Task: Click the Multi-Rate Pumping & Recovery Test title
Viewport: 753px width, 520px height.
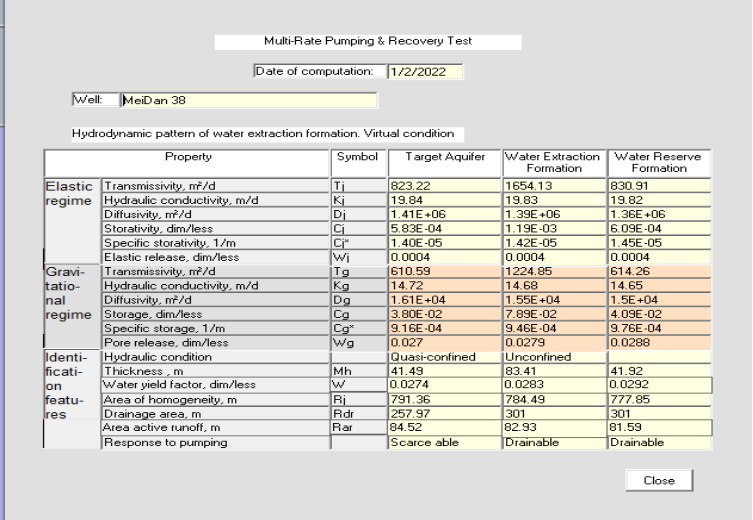Action: 368,41
